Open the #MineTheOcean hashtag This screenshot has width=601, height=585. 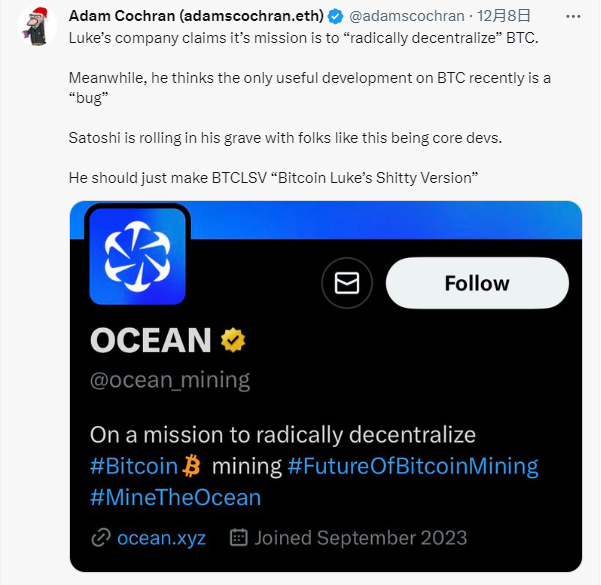pyautogui.click(x=175, y=497)
